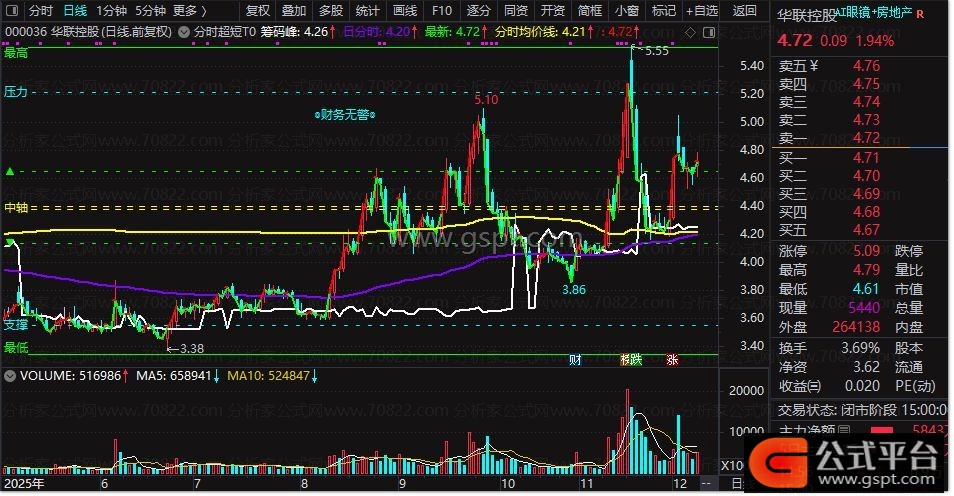The height and width of the screenshot is (496, 954).
Task: Toggle 叠加 overlay mode
Action: coord(293,11)
